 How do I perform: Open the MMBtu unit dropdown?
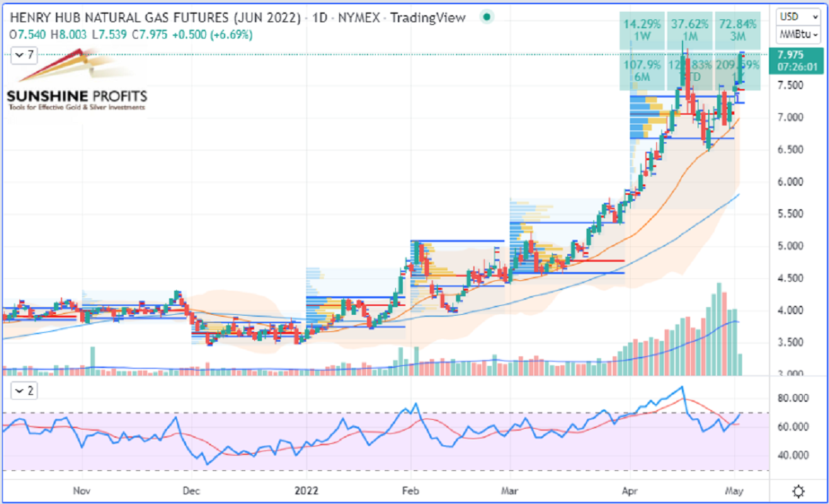794,34
